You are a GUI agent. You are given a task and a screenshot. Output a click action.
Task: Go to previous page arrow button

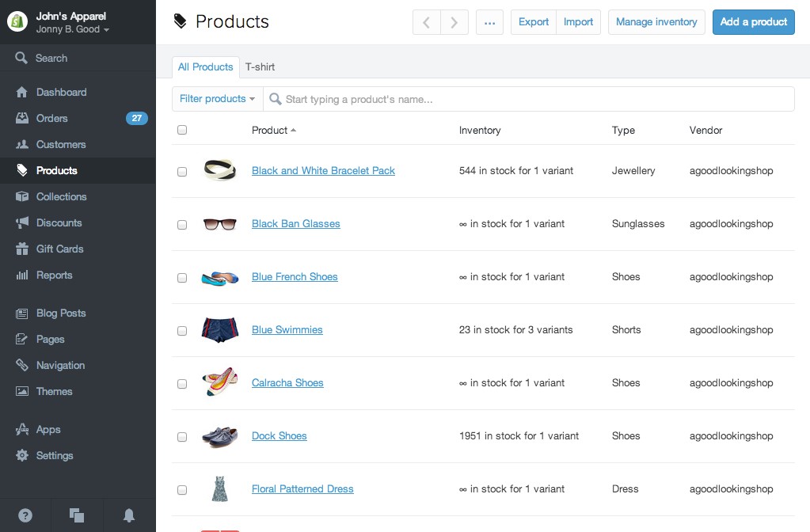(x=427, y=22)
